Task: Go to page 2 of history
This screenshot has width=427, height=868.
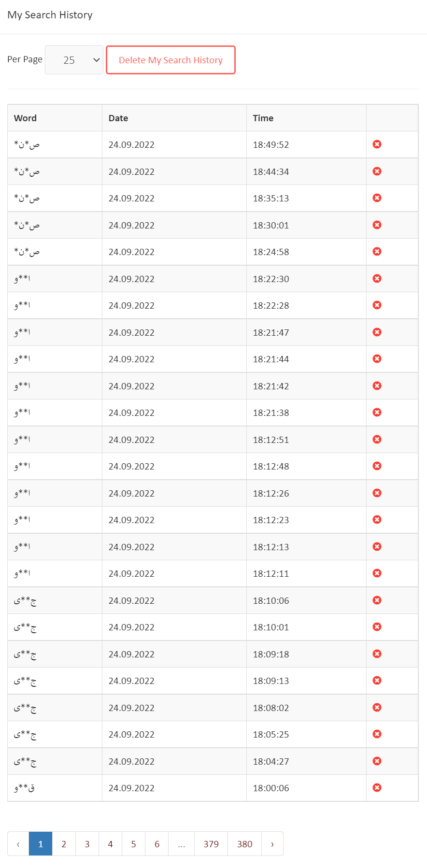Action: [x=64, y=844]
